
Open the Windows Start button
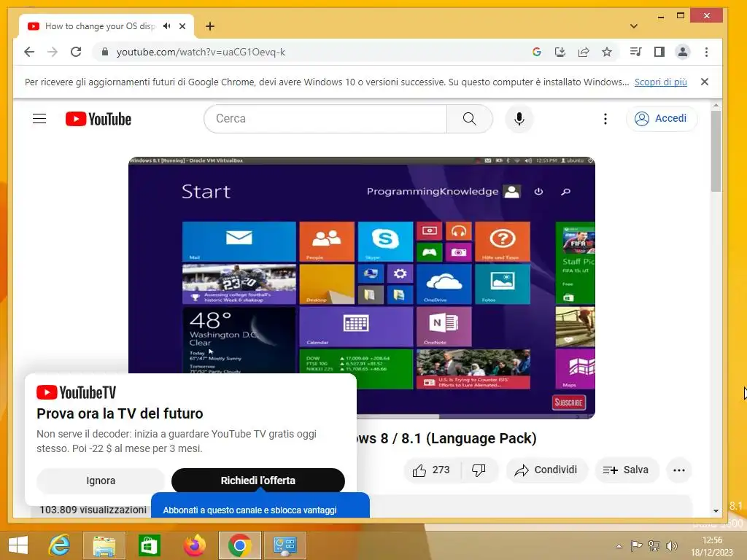(18, 545)
